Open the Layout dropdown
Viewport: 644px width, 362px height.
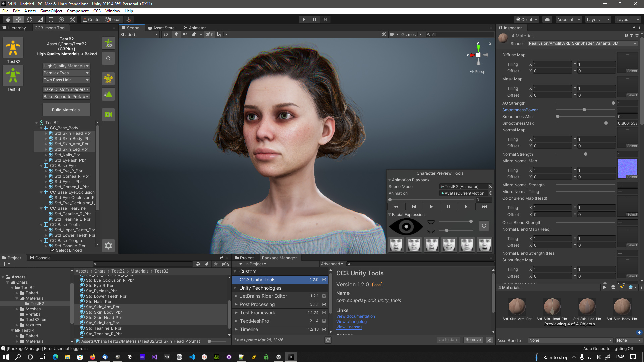(628, 19)
